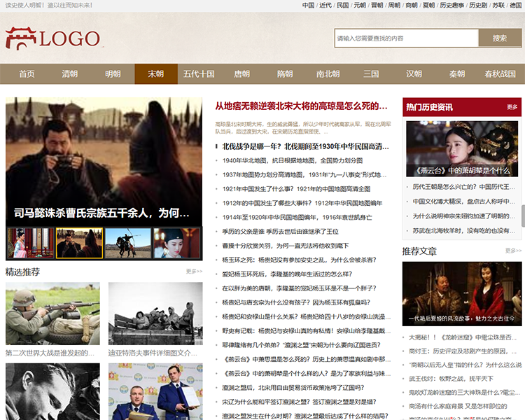Expand 更多 beside 推荐文章
The width and height of the screenshot is (525, 420).
pos(513,251)
